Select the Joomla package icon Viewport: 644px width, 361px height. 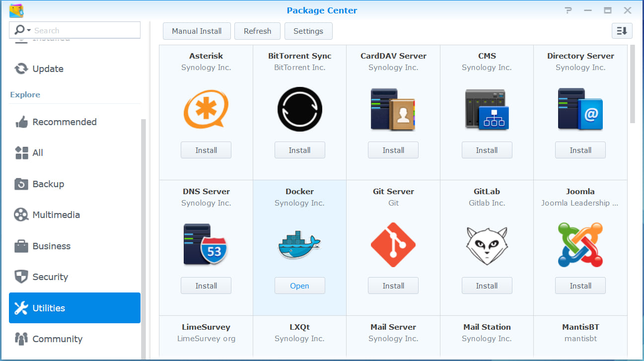580,245
